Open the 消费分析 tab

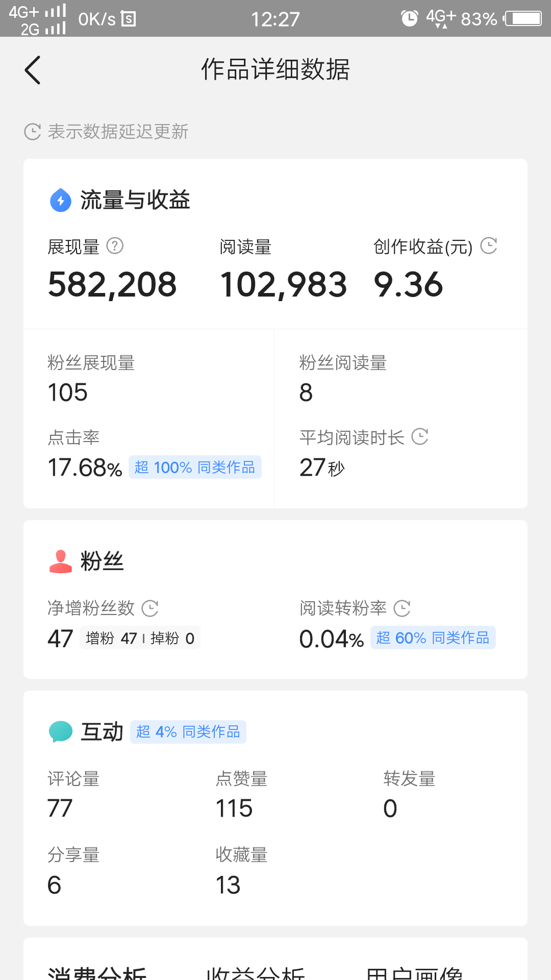pos(97,973)
